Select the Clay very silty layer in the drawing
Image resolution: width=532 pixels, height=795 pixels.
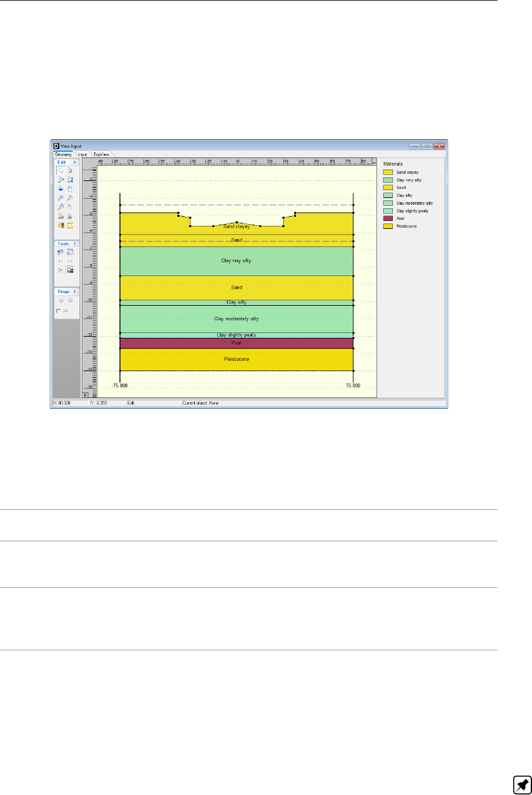236,261
